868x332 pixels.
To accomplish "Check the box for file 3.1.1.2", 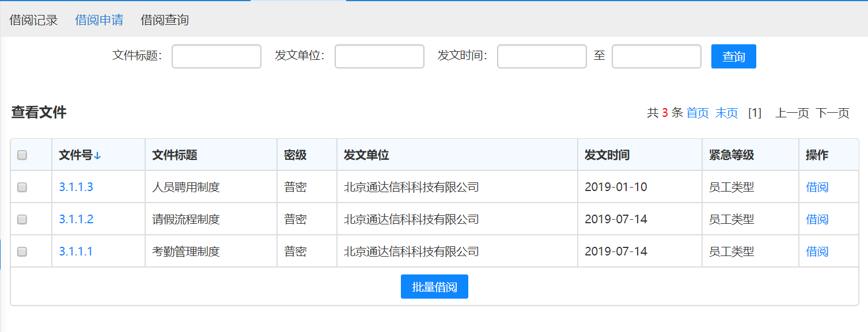I will 22,219.
